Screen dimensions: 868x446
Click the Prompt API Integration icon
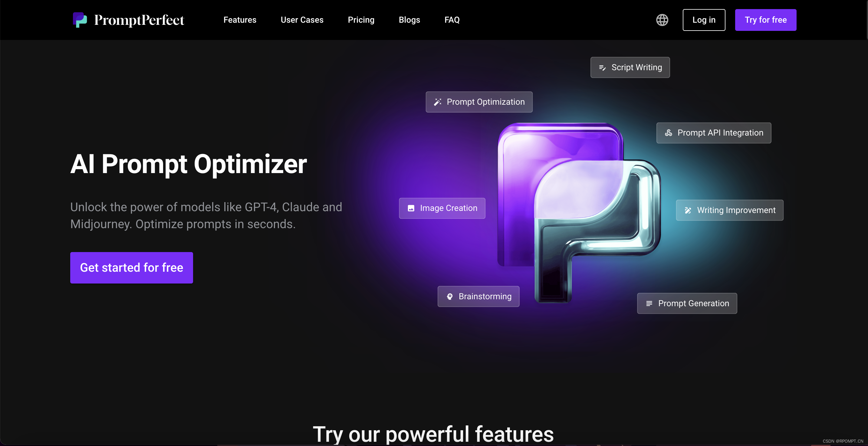668,133
